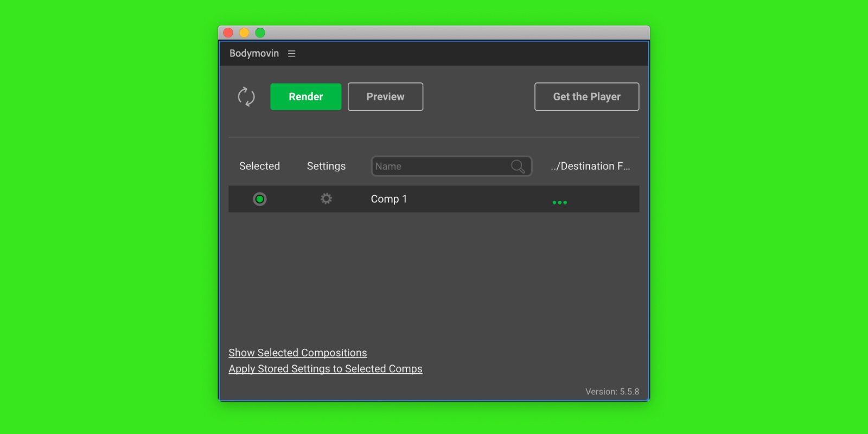Click the magnifier icon in Name field
The width and height of the screenshot is (868, 434).
tap(518, 167)
